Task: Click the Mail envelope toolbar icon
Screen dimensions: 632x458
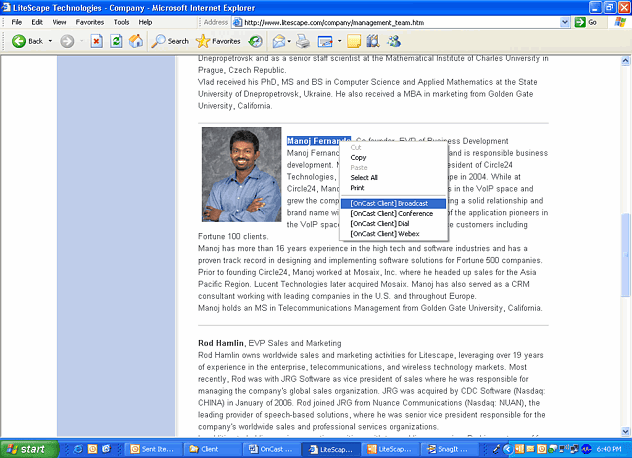Action: click(279, 41)
